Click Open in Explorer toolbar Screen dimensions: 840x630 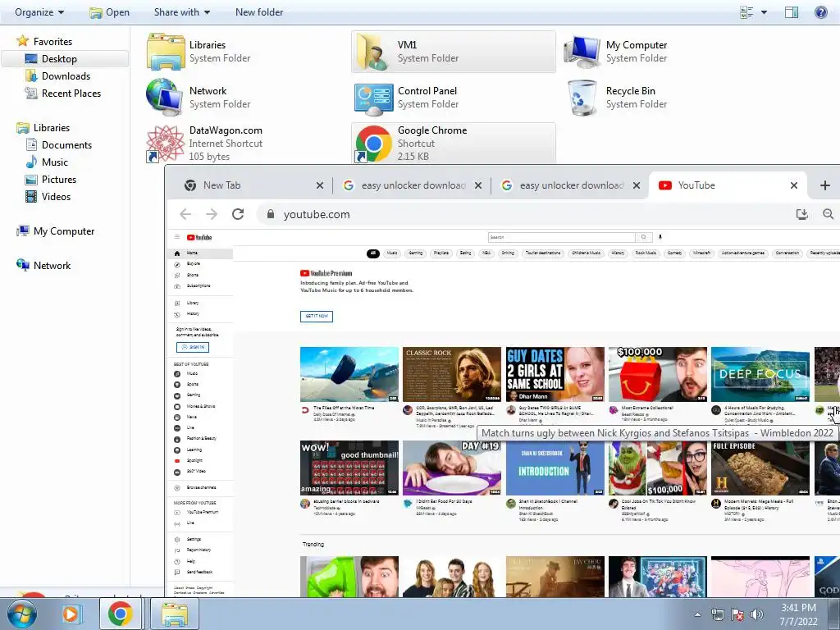tap(110, 11)
